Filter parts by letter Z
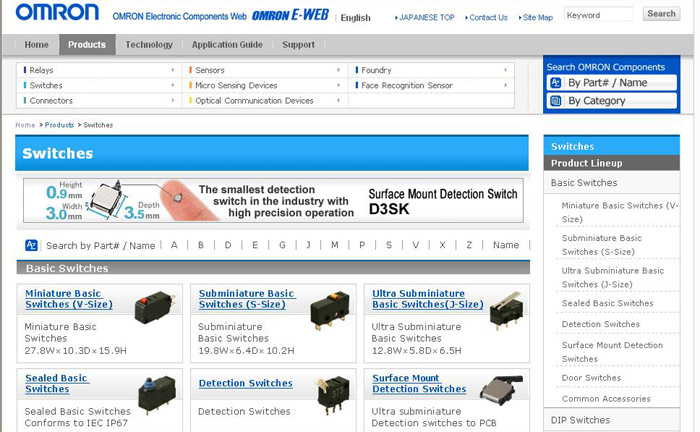This screenshot has height=432, width=700. 469,245
